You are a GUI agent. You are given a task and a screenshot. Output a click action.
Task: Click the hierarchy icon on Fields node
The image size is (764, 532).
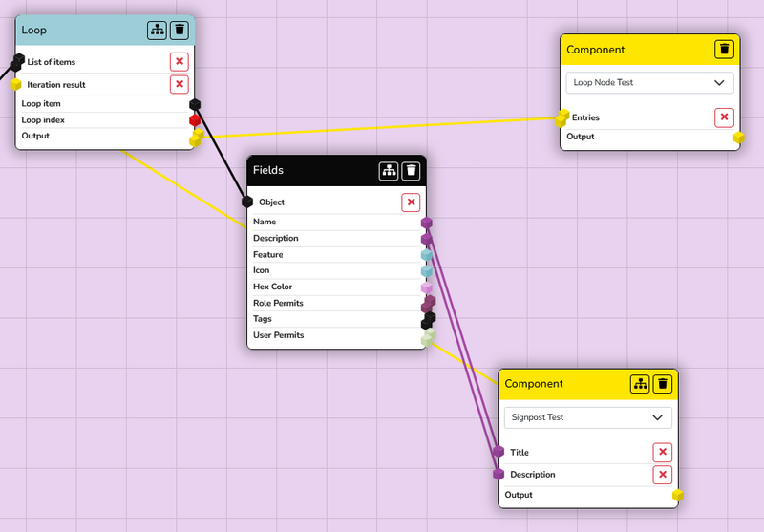(389, 171)
